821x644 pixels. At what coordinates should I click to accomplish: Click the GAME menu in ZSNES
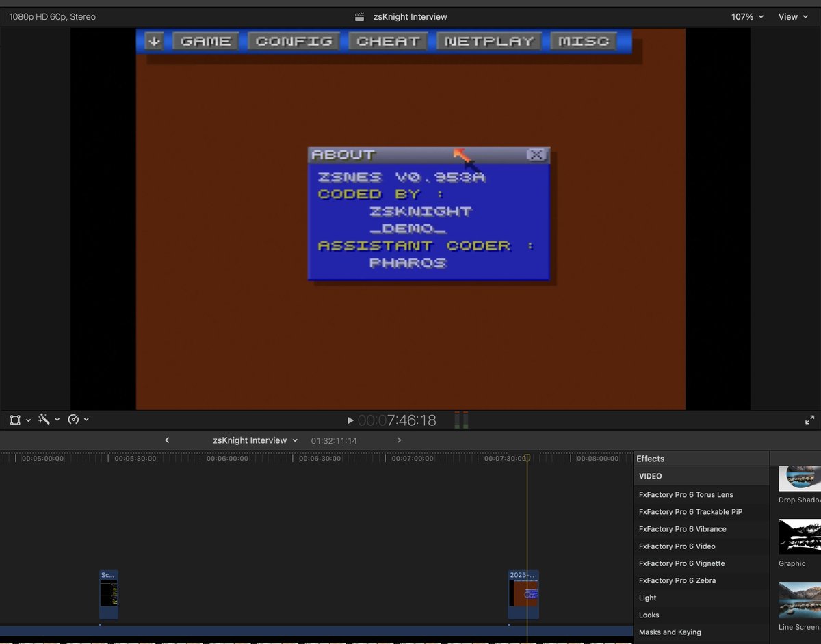point(206,41)
